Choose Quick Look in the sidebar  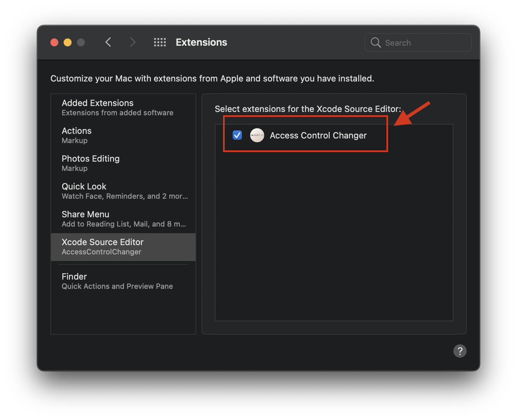(x=123, y=191)
